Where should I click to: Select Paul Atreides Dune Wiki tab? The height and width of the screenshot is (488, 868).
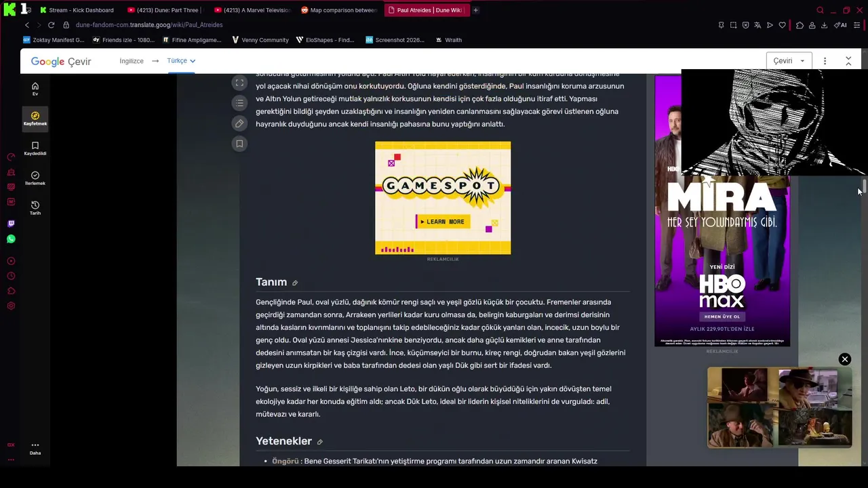(x=427, y=10)
